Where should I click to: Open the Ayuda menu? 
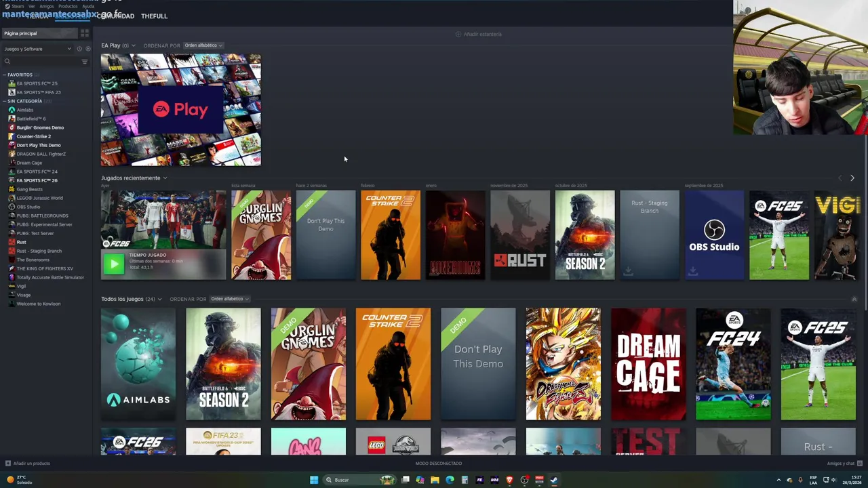coord(88,6)
